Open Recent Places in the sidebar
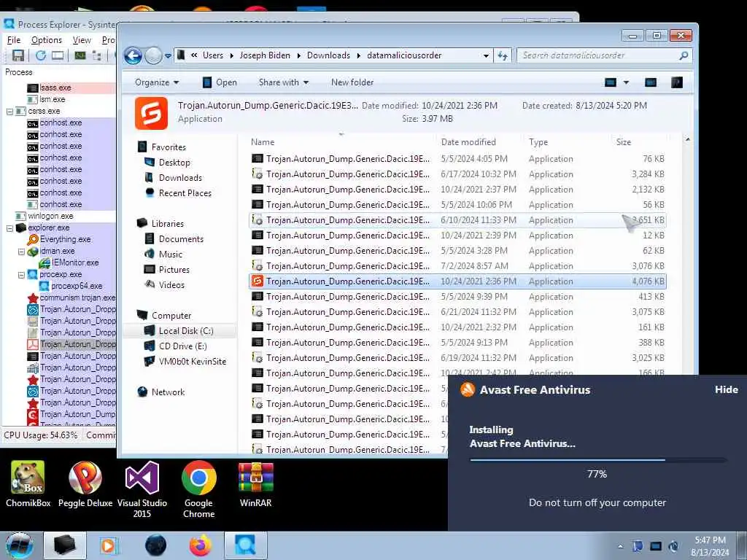 point(185,192)
